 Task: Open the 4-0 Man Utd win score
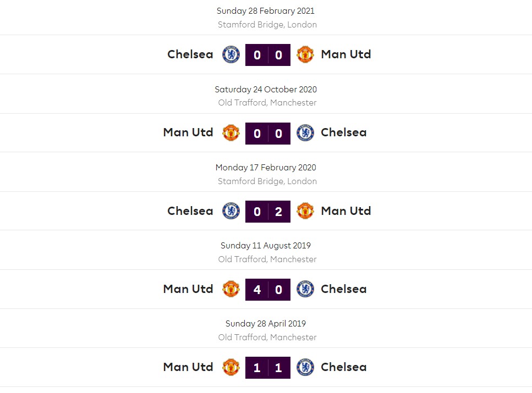(268, 289)
